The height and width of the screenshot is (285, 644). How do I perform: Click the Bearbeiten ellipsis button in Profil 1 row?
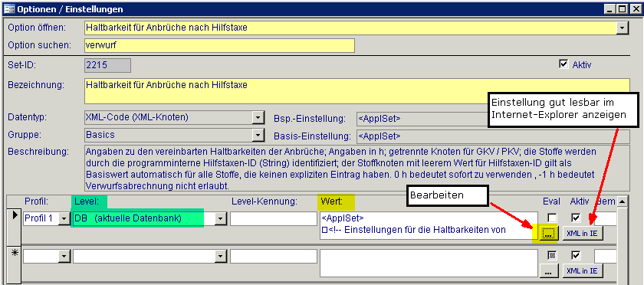pos(548,233)
